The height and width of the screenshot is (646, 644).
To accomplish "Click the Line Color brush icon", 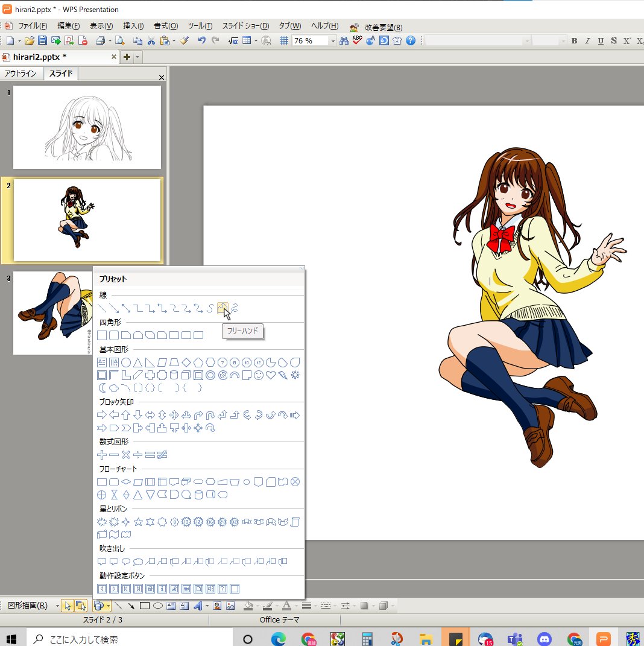I will (268, 606).
